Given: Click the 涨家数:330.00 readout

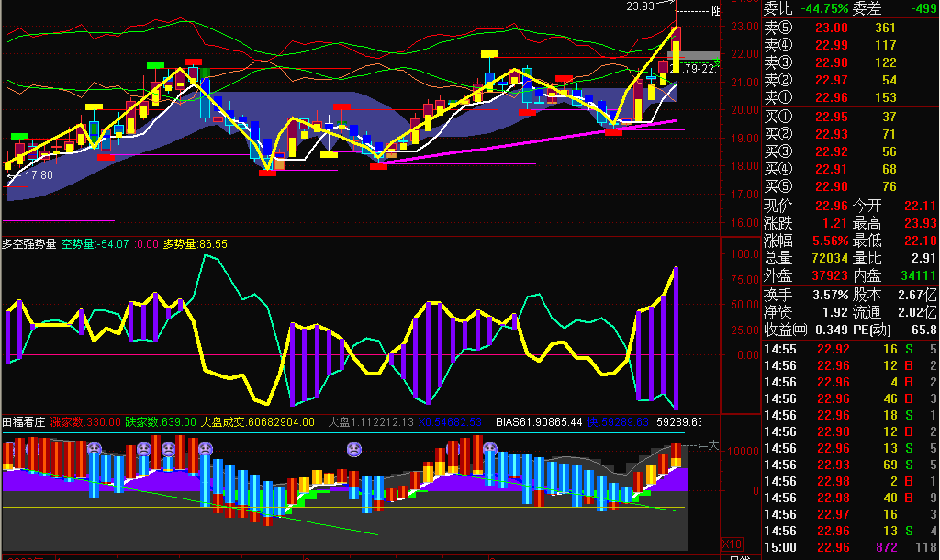Looking at the screenshot, I should pyautogui.click(x=85, y=422).
